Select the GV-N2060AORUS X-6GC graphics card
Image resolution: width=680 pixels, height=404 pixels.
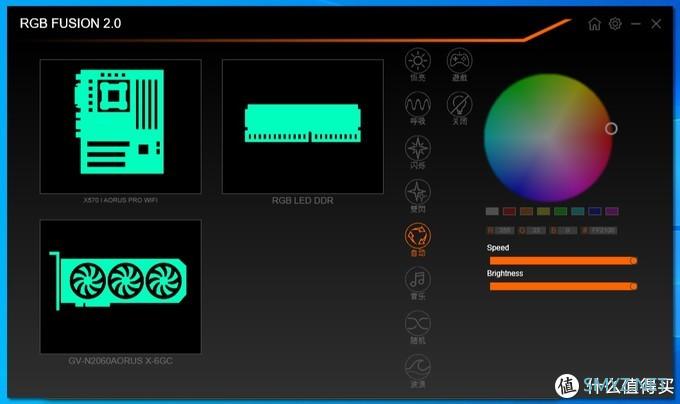point(121,287)
